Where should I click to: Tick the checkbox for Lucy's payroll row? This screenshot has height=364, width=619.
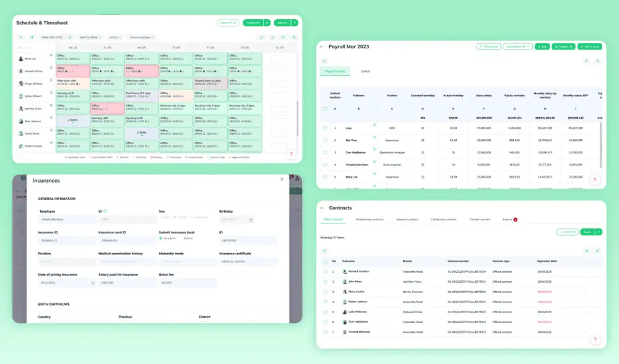(325, 128)
